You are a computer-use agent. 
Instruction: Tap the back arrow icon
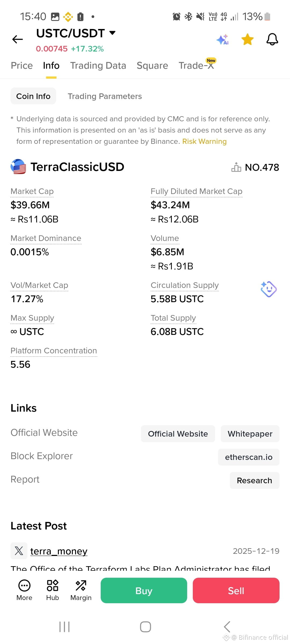point(18,39)
